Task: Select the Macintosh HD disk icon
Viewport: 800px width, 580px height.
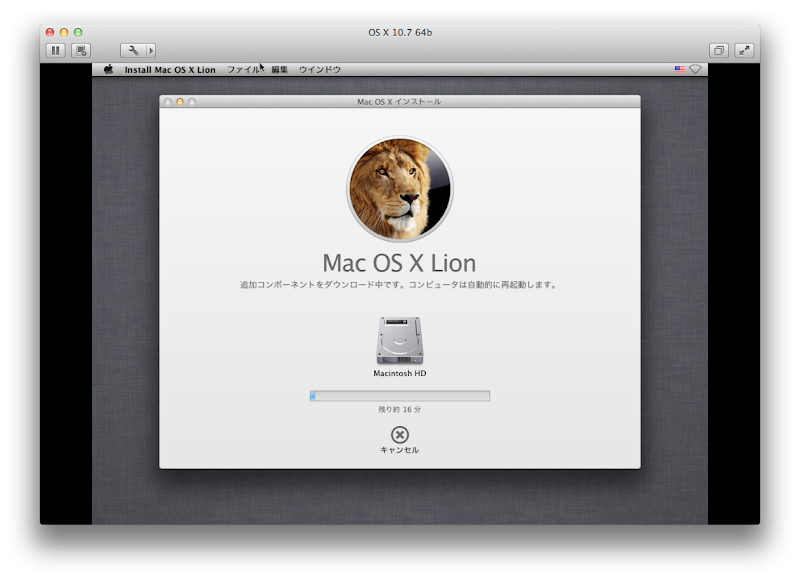Action: pos(400,341)
